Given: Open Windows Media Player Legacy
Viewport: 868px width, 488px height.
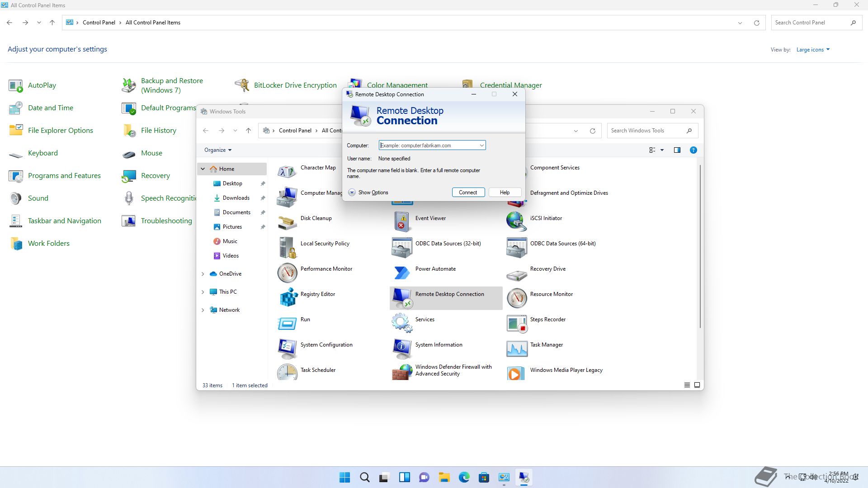Looking at the screenshot, I should (555, 371).
